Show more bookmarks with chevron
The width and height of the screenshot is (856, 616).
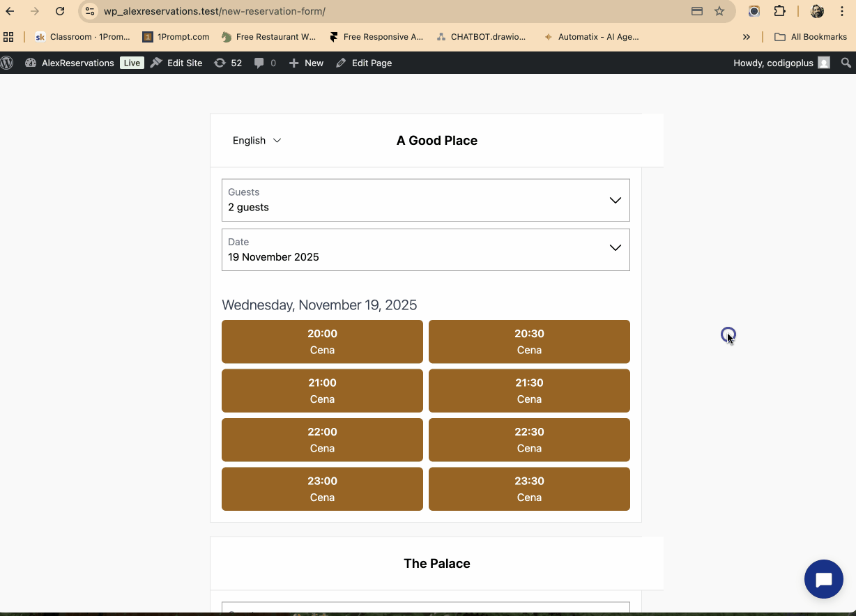pos(747,37)
